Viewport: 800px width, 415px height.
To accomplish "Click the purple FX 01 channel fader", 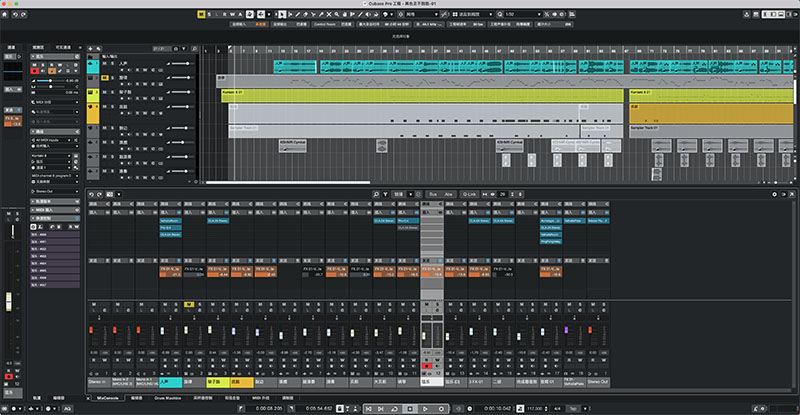I will [x=566, y=330].
